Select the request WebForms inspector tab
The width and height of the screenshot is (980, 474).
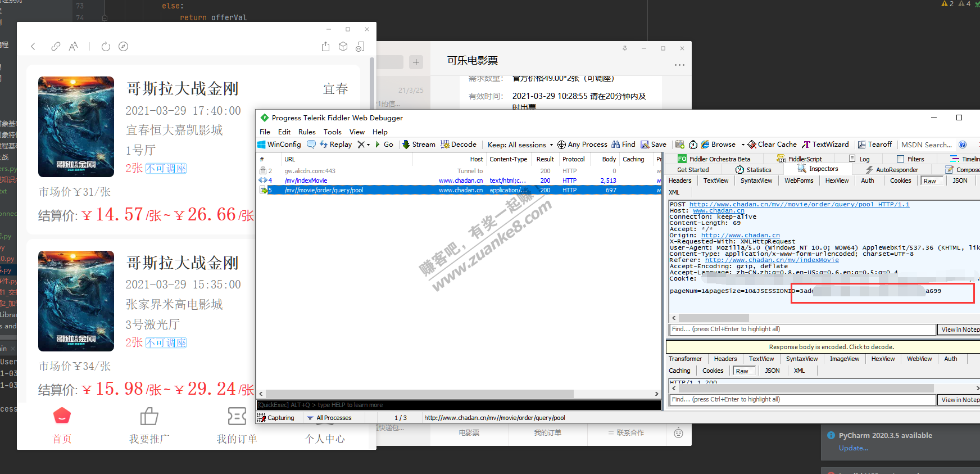coord(798,180)
